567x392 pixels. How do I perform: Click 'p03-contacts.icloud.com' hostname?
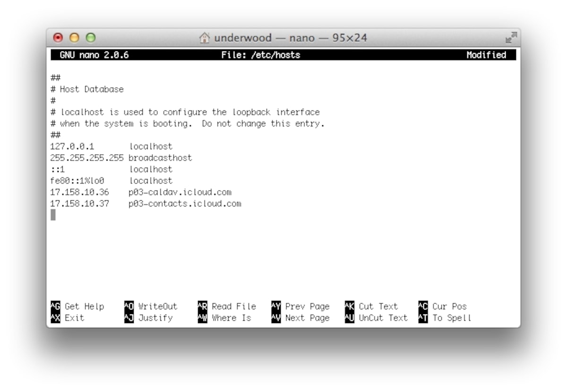(x=185, y=204)
